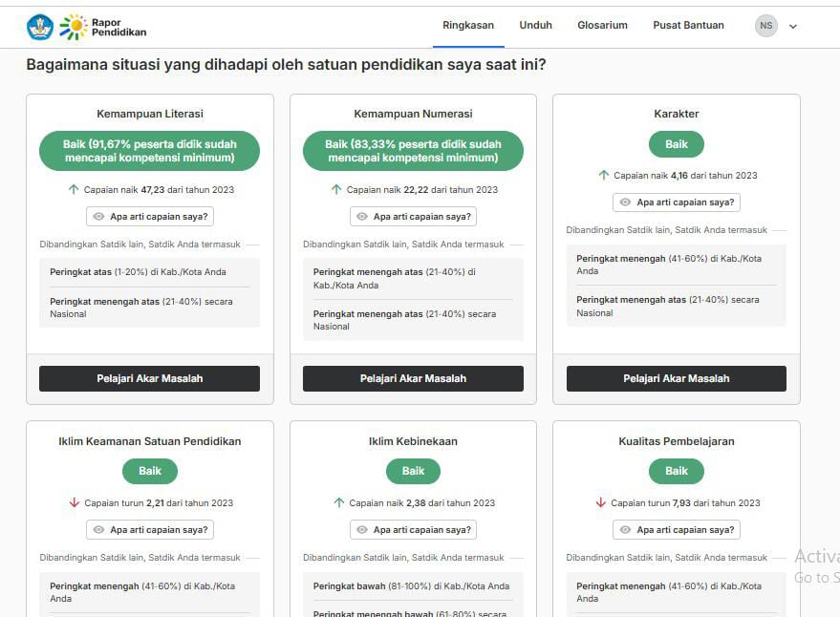Viewport: 840px width, 617px height.
Task: Click Apa arti capaian saya in Kualitas Pembelajaran
Action: (677, 530)
